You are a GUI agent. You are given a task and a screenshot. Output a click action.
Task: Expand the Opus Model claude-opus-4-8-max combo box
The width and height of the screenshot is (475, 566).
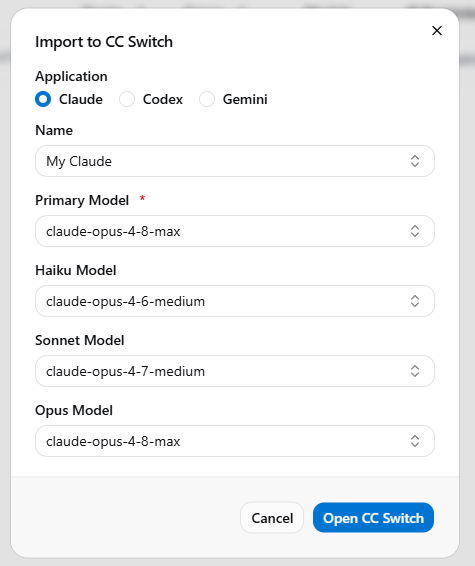tap(235, 441)
